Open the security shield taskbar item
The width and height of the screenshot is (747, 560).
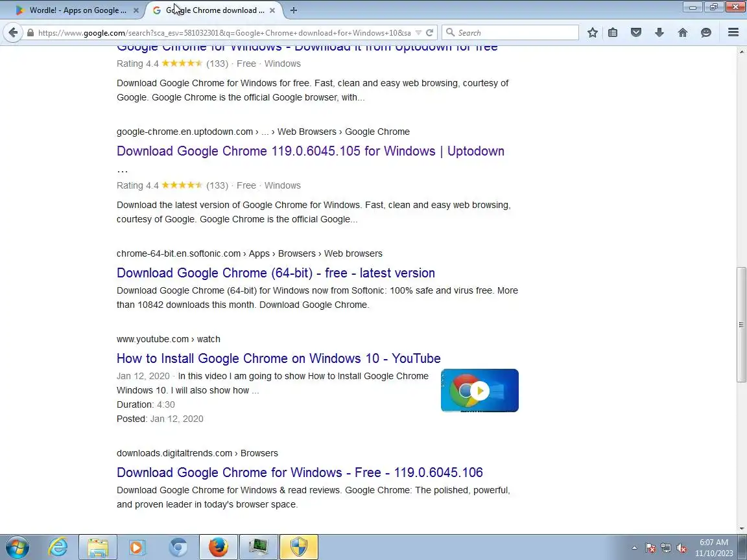point(299,547)
